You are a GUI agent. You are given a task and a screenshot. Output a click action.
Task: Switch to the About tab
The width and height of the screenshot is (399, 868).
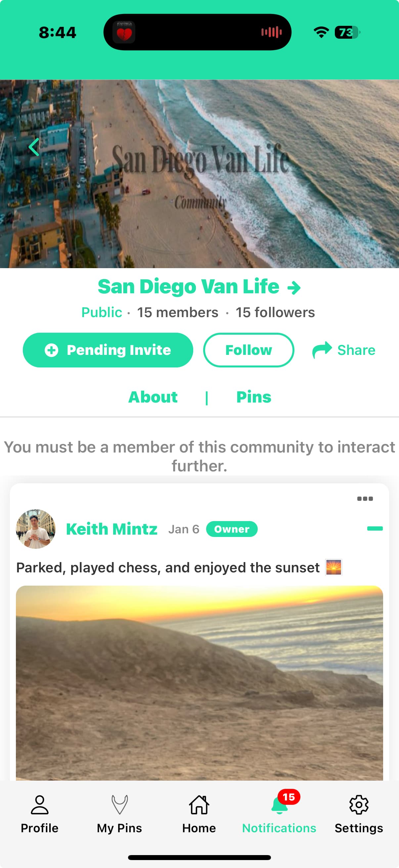click(x=153, y=397)
